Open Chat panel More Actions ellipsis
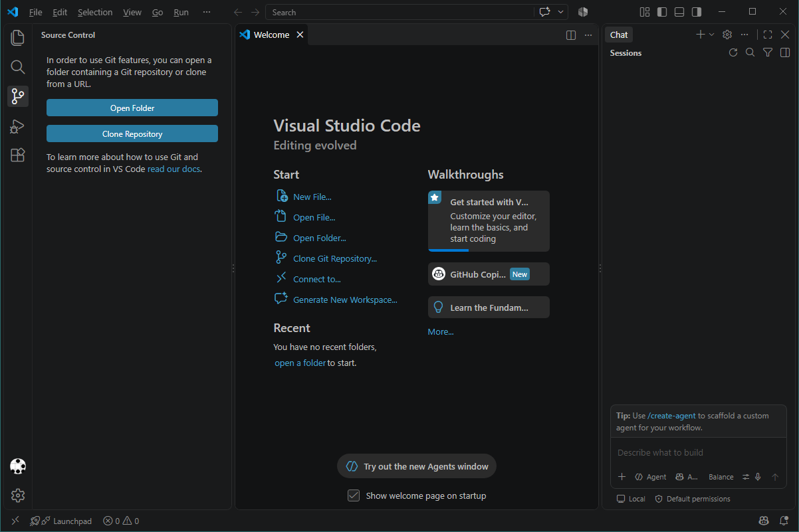799x532 pixels. click(x=744, y=35)
